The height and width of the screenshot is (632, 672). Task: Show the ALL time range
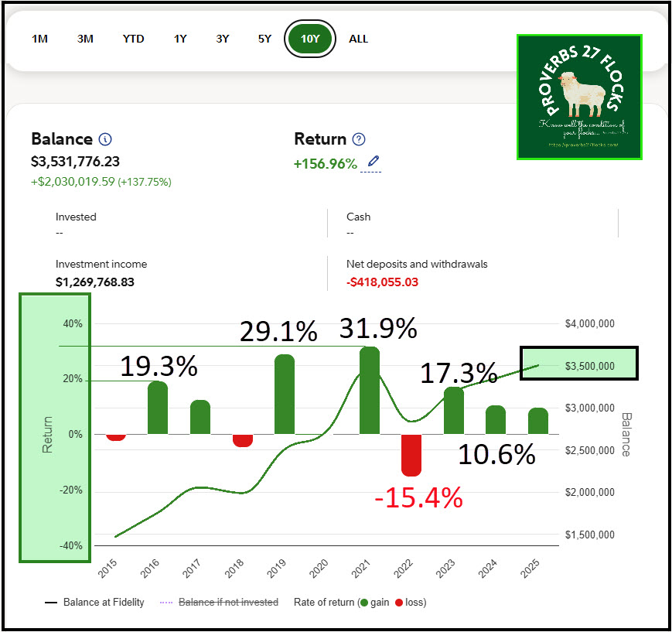coord(359,39)
